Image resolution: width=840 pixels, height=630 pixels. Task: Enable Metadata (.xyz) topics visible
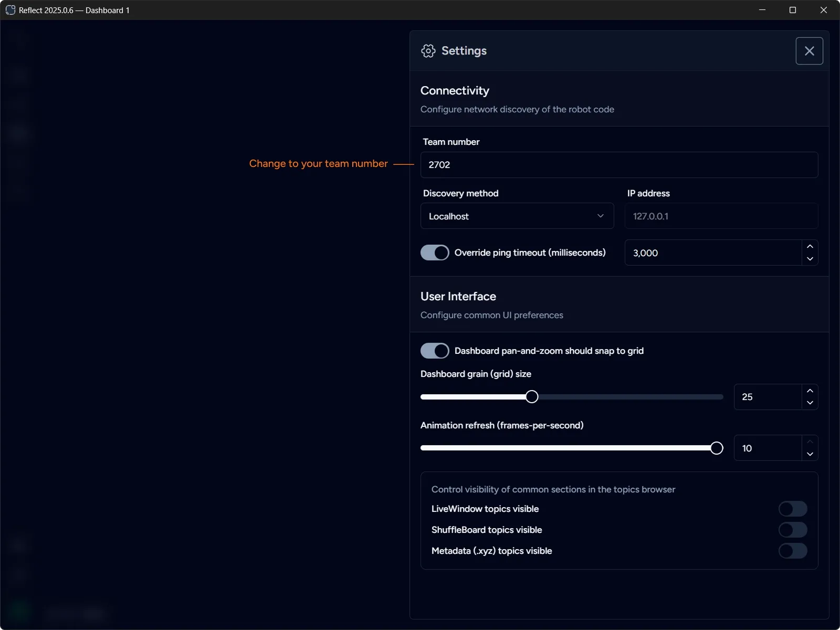click(792, 551)
